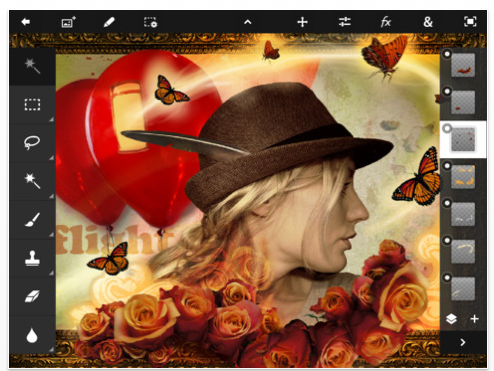Enter fullscreen view using the frame icon
The image size is (494, 371).
pyautogui.click(x=470, y=22)
